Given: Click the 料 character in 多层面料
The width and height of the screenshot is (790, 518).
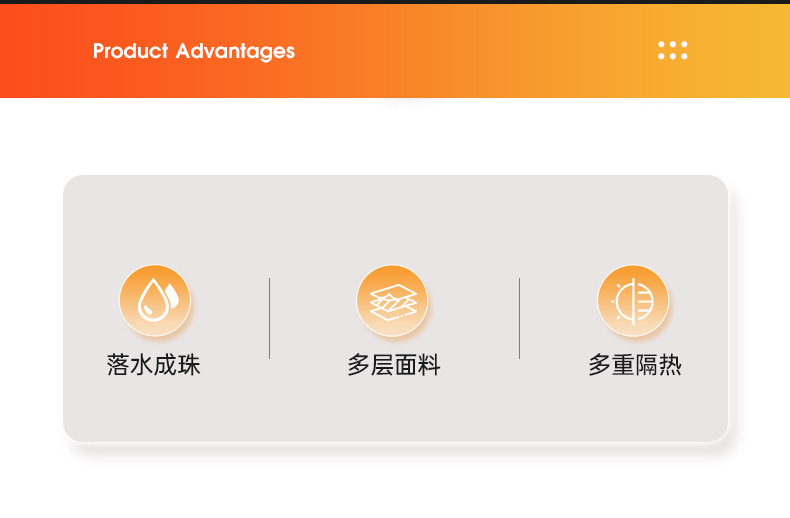Looking at the screenshot, I should click(429, 364).
